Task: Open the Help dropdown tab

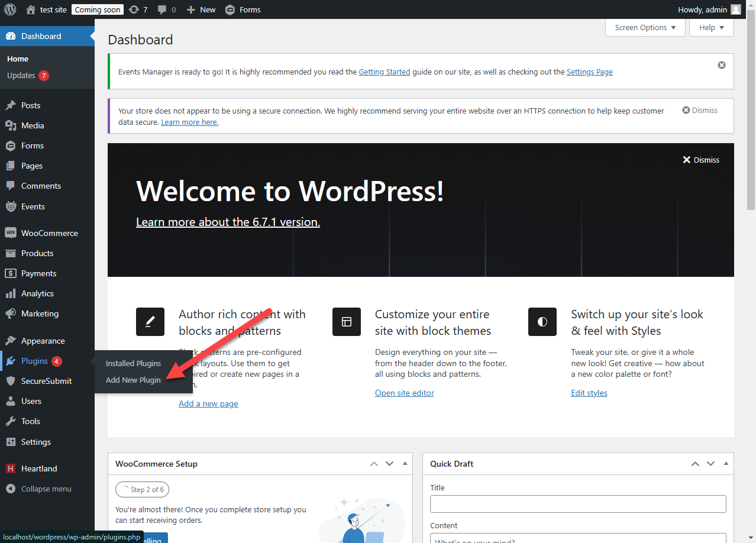Action: [712, 28]
